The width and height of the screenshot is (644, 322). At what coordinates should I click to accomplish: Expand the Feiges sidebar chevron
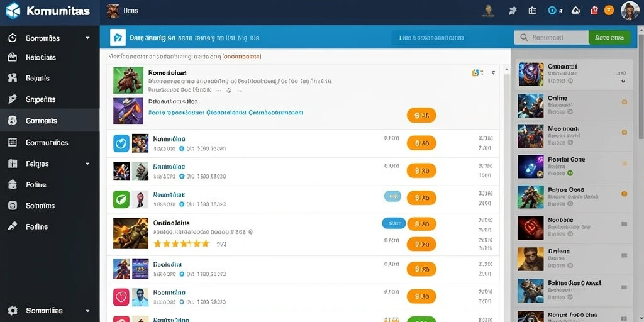click(87, 164)
